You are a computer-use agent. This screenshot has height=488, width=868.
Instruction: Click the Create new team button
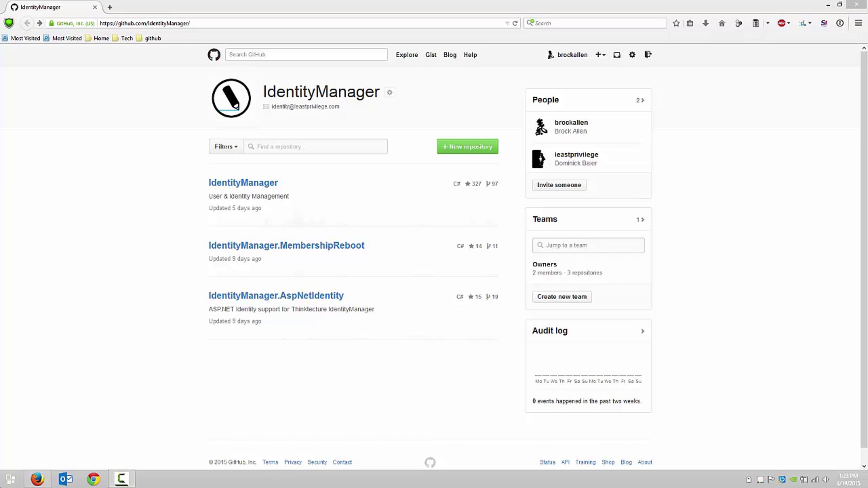562,297
